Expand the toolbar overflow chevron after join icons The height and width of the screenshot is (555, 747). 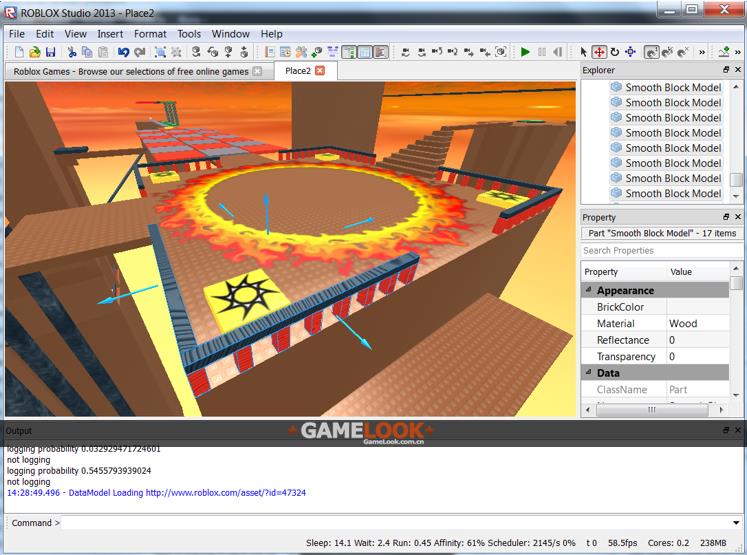click(702, 52)
